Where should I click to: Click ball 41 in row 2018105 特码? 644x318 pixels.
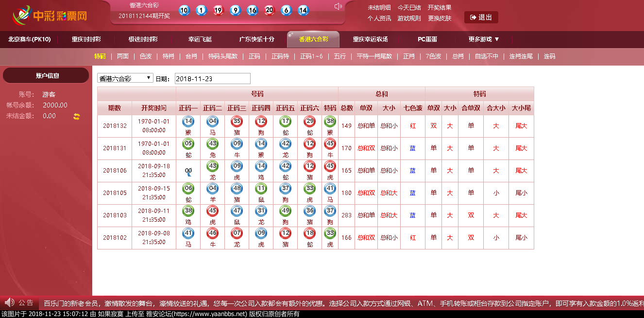point(330,189)
